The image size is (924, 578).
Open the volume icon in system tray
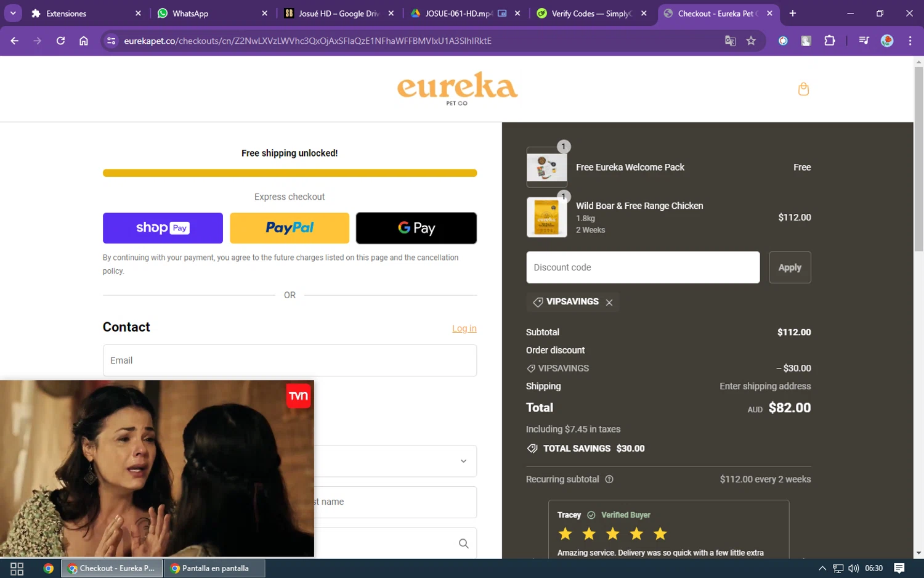click(x=854, y=569)
